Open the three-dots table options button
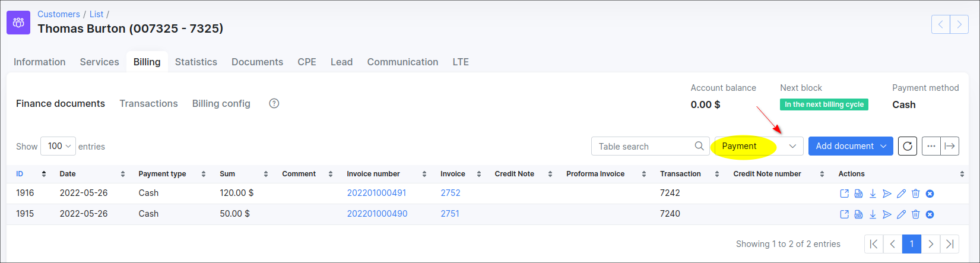This screenshot has height=263, width=980. coord(931,146)
